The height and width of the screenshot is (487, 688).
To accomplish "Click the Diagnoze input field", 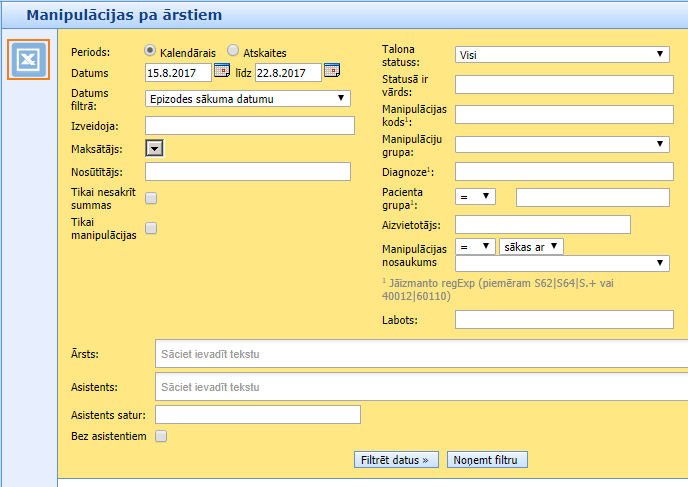I will click(x=564, y=172).
